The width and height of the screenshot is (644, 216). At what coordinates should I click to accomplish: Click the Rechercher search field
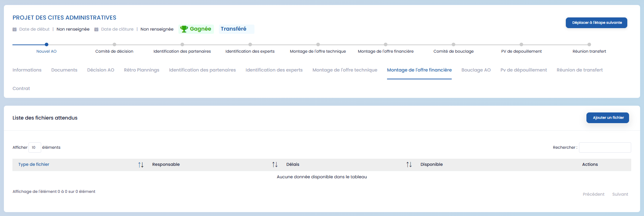click(605, 147)
